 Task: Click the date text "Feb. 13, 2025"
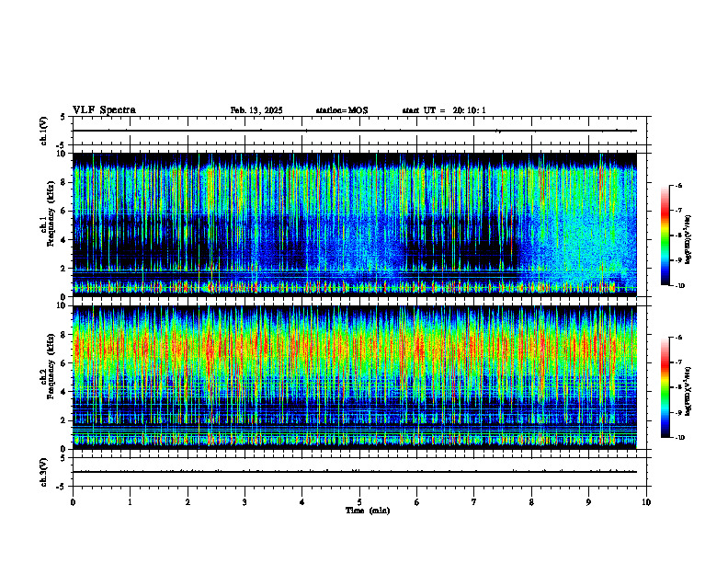[x=256, y=110]
